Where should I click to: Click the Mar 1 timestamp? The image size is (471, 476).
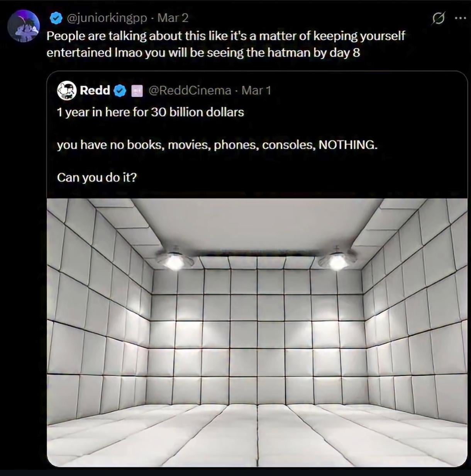tap(256, 90)
